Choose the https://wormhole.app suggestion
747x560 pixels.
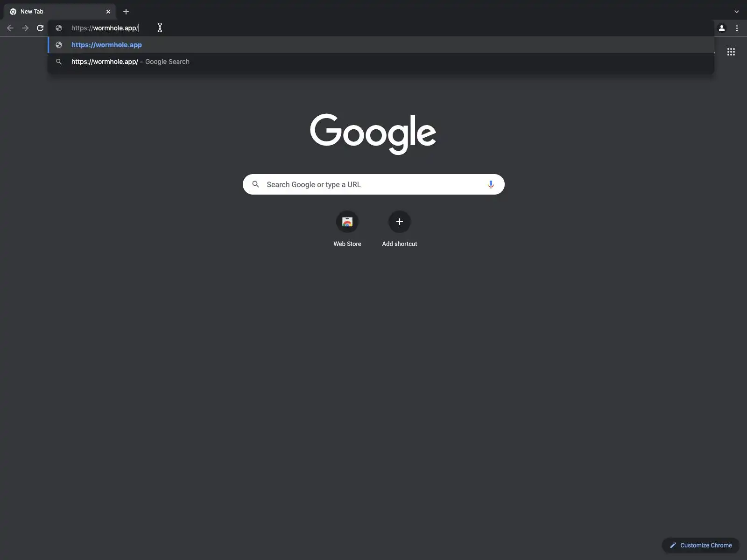tap(381, 45)
